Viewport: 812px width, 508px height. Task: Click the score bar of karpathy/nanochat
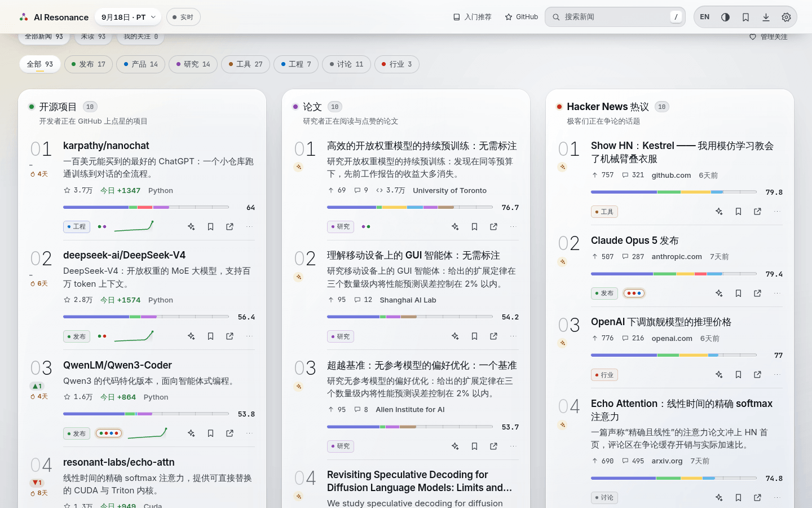pyautogui.click(x=146, y=207)
